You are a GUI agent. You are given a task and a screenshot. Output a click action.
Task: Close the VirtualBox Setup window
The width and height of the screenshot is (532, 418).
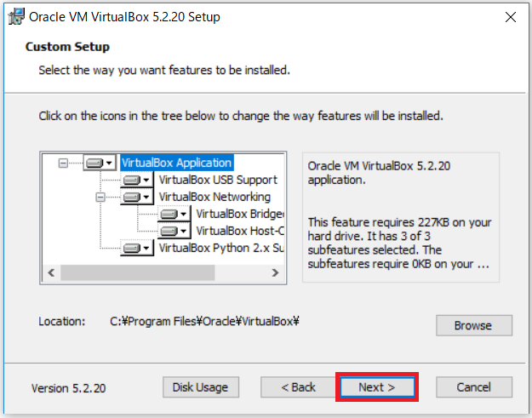tap(510, 16)
